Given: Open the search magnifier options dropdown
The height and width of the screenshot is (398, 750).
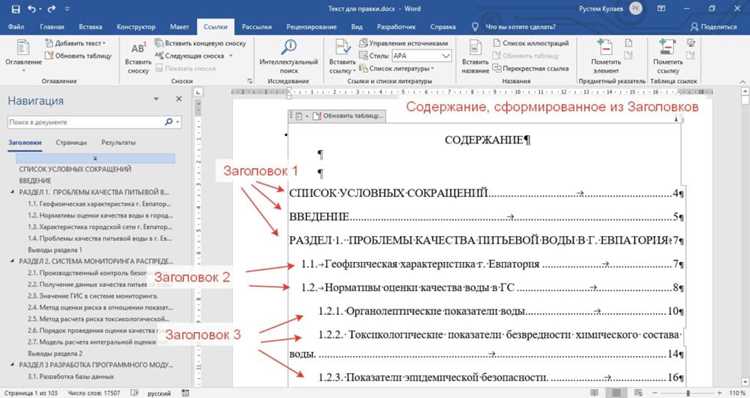Looking at the screenshot, I should (177, 122).
